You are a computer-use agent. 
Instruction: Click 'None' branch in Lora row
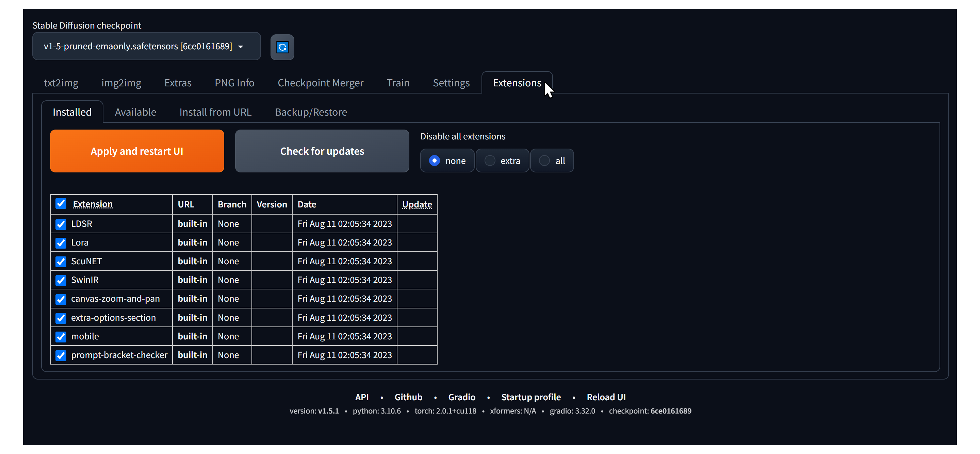[x=228, y=242]
